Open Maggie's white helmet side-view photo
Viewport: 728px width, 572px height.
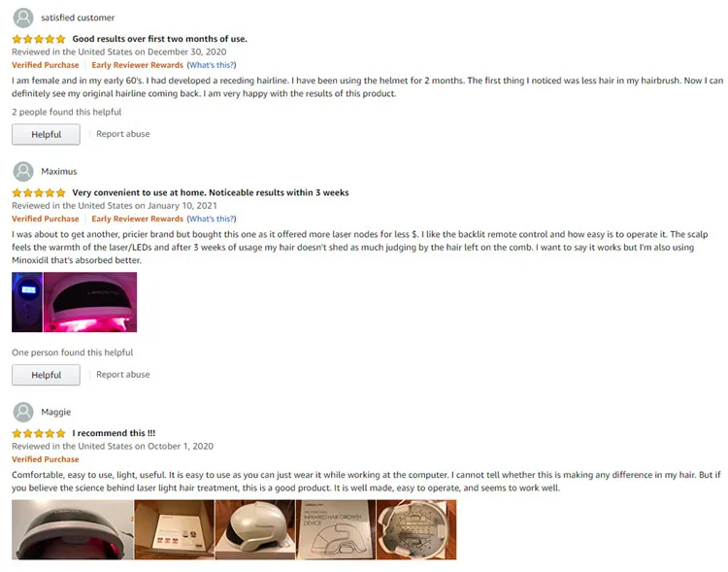point(255,529)
